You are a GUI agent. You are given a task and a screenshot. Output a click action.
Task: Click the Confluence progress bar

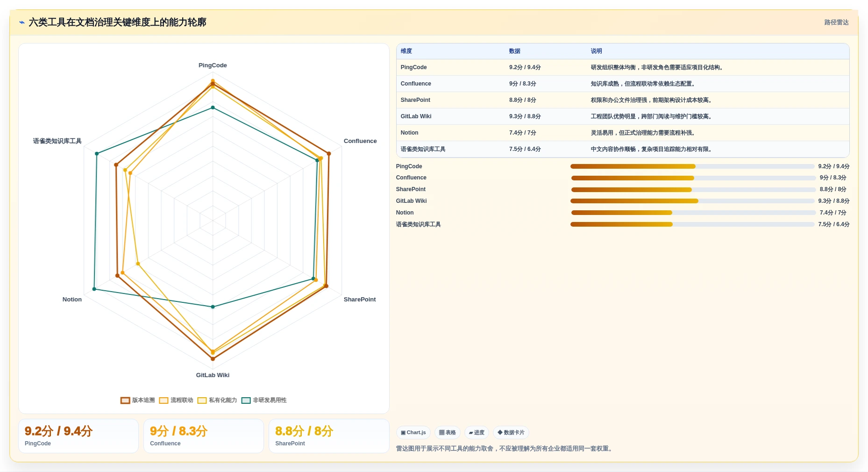[x=693, y=178]
